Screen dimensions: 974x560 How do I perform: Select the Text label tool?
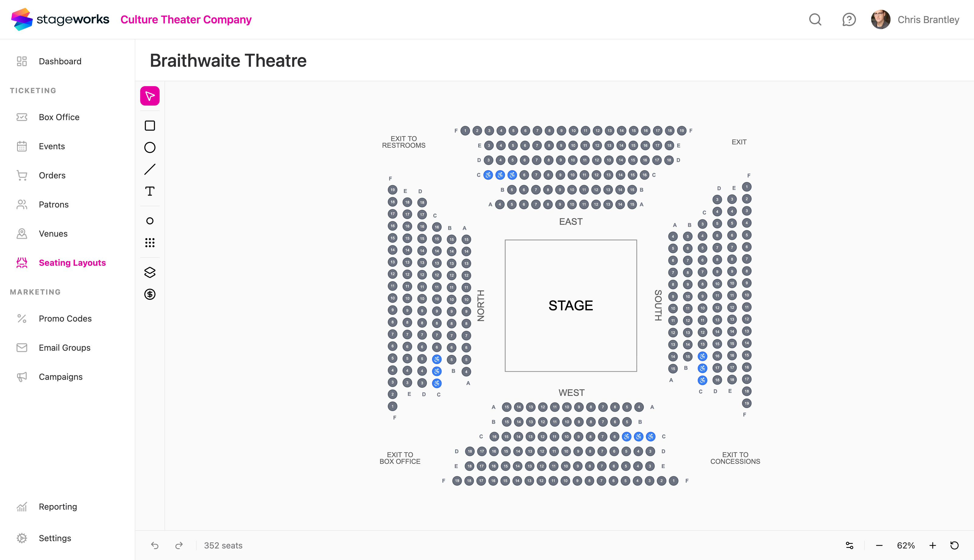[150, 191]
